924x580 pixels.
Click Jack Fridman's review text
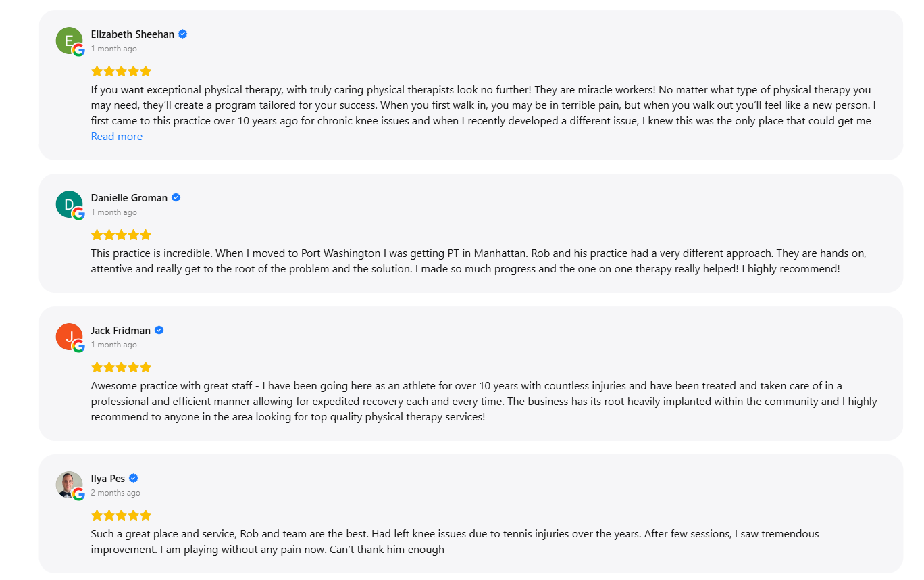point(484,402)
